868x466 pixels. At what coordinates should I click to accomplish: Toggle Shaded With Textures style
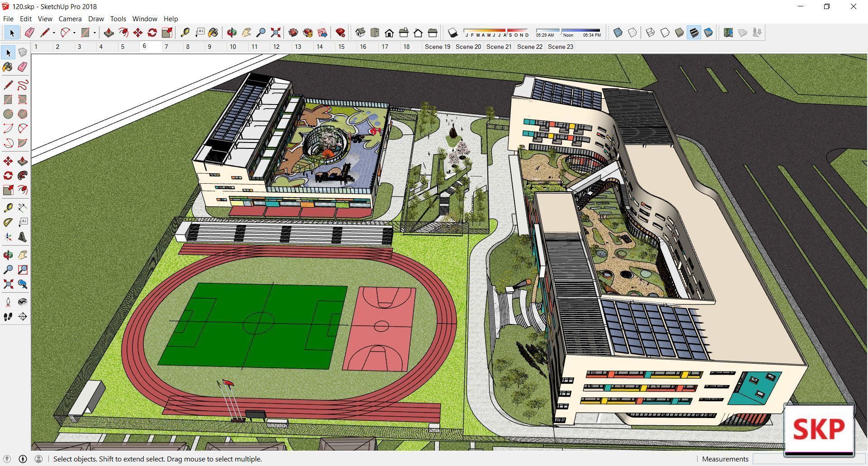(694, 33)
